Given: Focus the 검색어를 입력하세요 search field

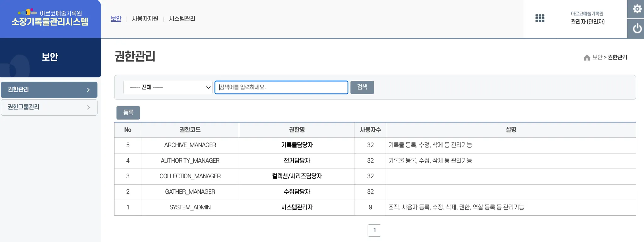Looking at the screenshot, I should click(281, 87).
